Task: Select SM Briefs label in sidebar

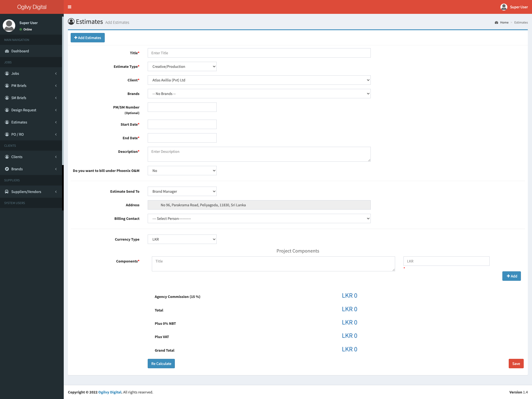Action: pyautogui.click(x=19, y=98)
